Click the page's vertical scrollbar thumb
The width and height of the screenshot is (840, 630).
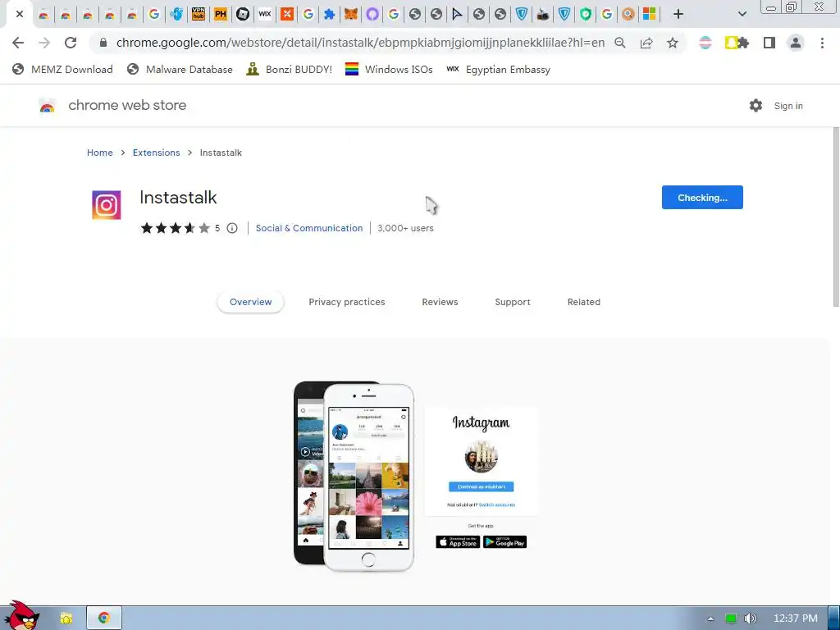pos(836,217)
